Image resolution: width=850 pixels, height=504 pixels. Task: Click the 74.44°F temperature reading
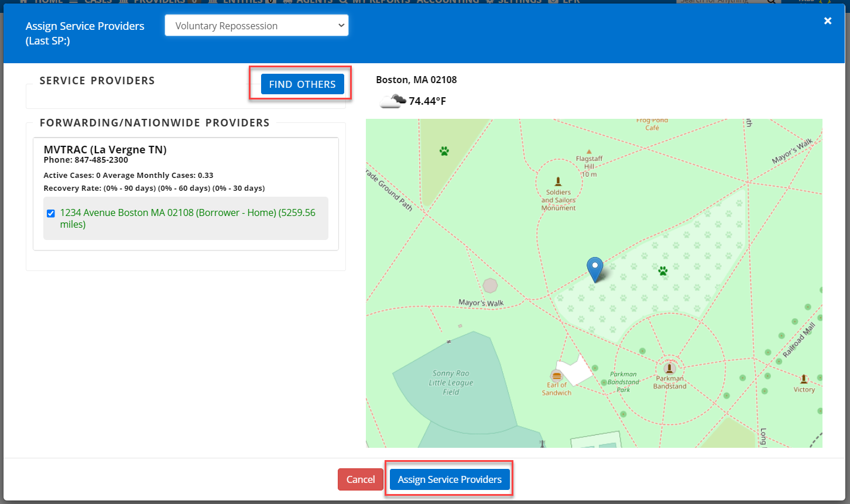(x=427, y=101)
